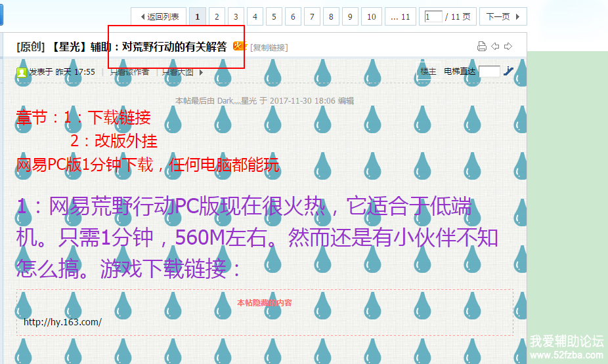Image resolution: width=608 pixels, height=364 pixels.
Task: Click the poster's green avatar icon
Action: tap(22, 72)
